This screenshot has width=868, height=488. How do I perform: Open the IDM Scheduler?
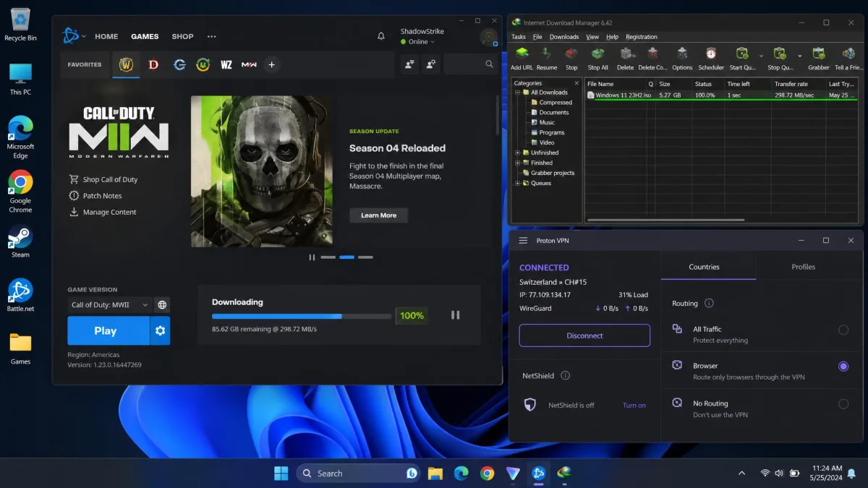point(711,58)
